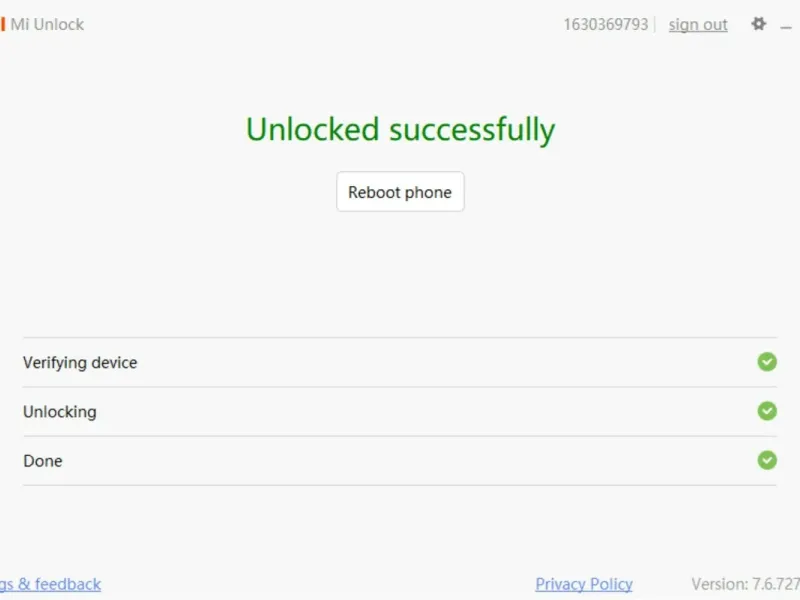
Task: Click the vertical separator beside account ID
Action: (x=656, y=25)
